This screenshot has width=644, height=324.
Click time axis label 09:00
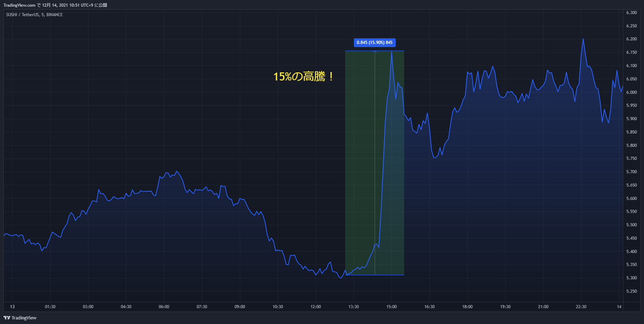[x=240, y=307]
